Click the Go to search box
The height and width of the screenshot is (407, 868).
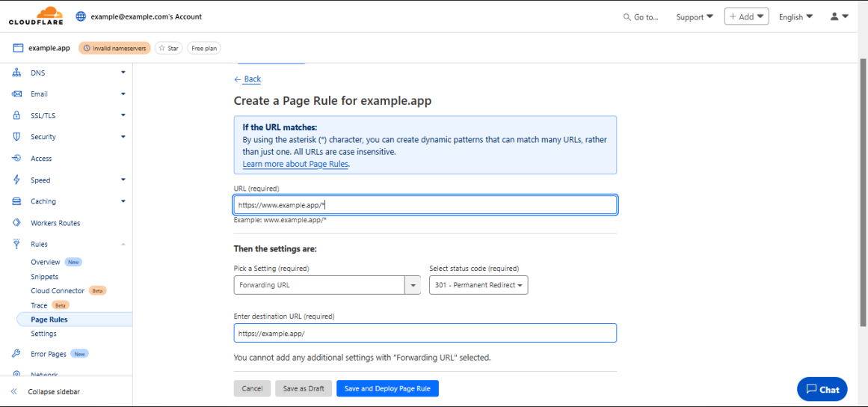tap(641, 17)
